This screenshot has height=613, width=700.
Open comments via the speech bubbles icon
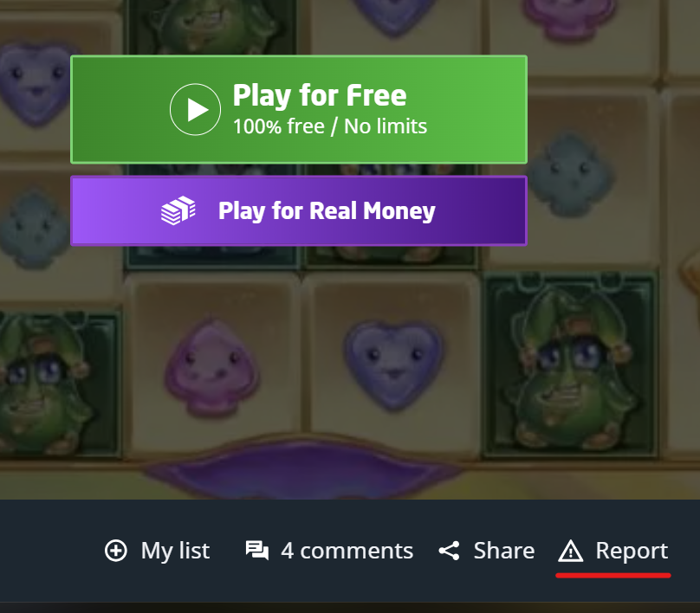tap(257, 550)
